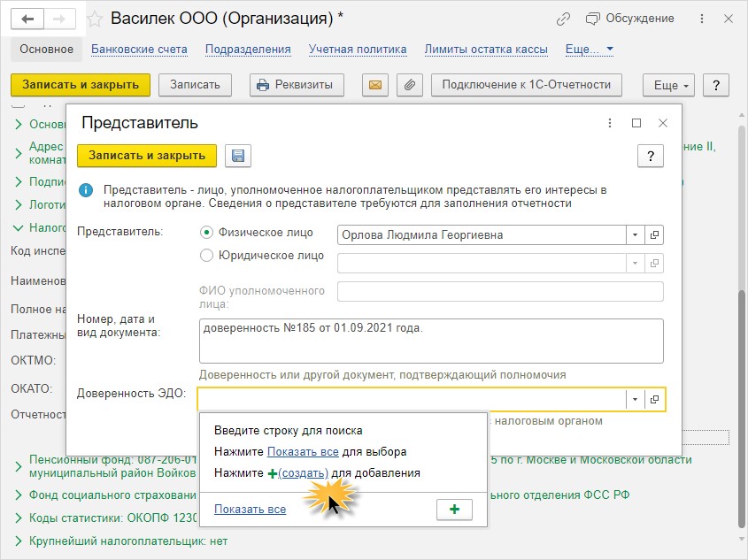
Task: Click open icon of Юридическое лицо field
Action: tap(654, 263)
